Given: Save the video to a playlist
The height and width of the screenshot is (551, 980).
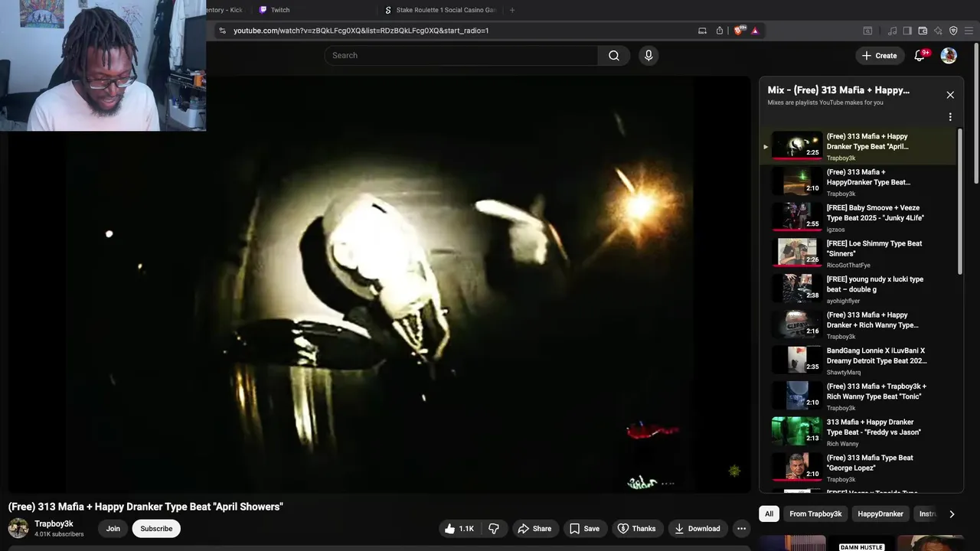Looking at the screenshot, I should (584, 528).
